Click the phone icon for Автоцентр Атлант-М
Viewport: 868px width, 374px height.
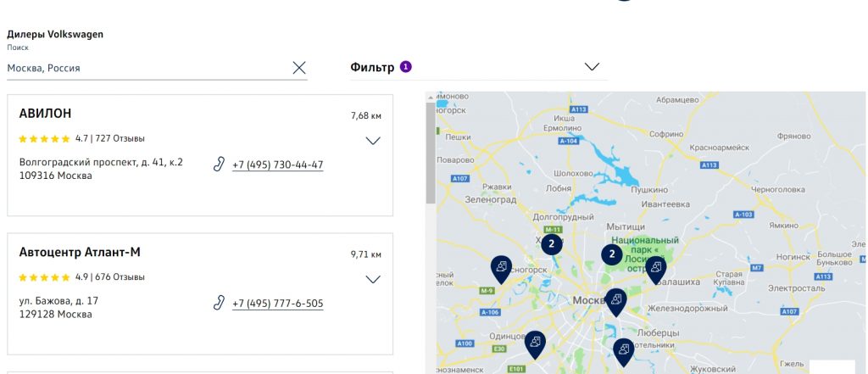click(219, 303)
